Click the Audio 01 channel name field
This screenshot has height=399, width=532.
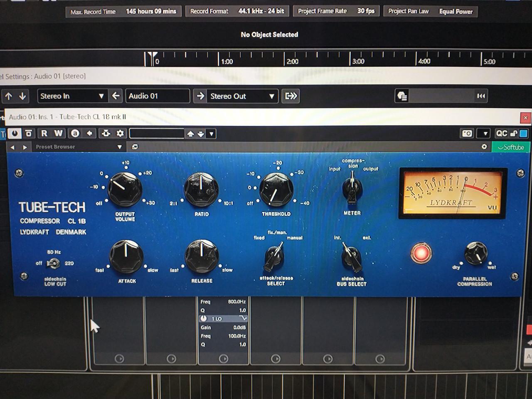pos(157,96)
